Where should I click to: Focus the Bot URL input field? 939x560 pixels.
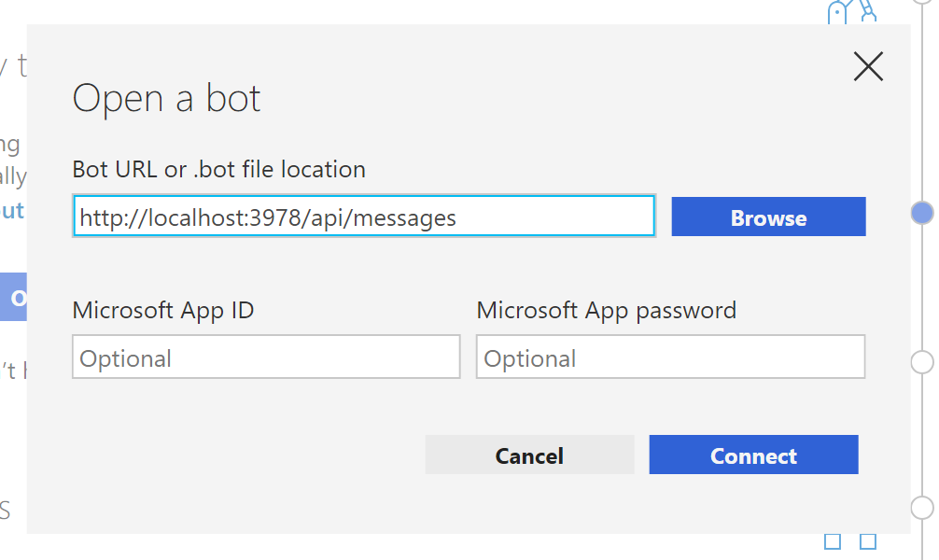pyautogui.click(x=364, y=217)
